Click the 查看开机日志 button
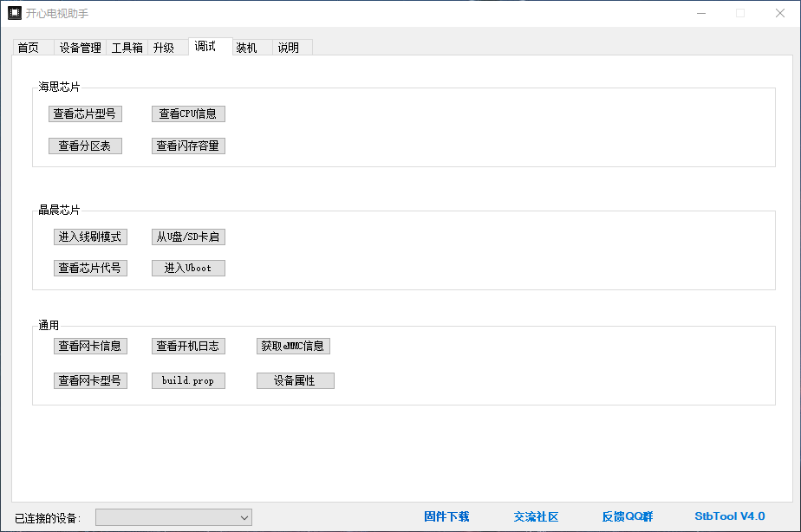 pyautogui.click(x=188, y=347)
